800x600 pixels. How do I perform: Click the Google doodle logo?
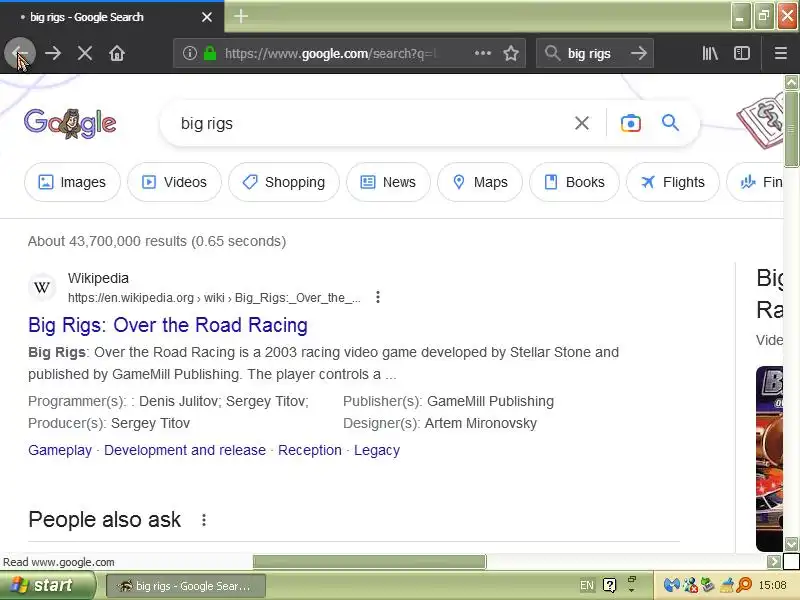[x=70, y=123]
